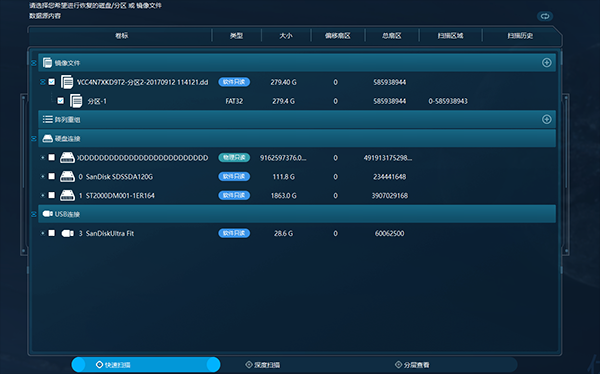Expand the ST2000DM001-1ER164 row
The height and width of the screenshot is (374, 600).
[43, 195]
